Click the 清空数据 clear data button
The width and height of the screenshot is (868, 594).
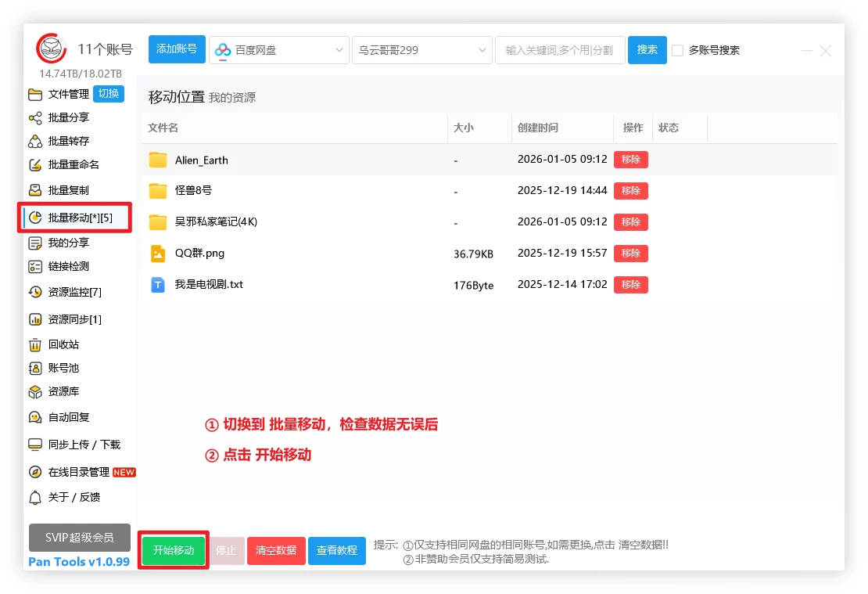click(276, 551)
